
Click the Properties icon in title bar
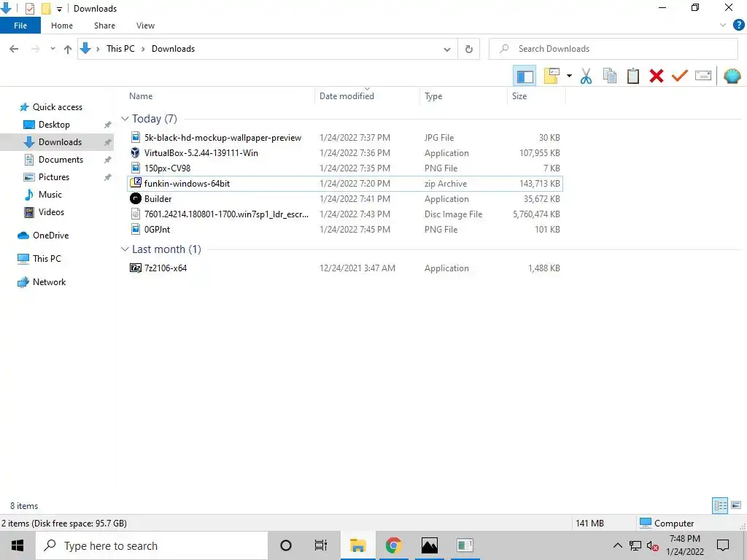[29, 9]
